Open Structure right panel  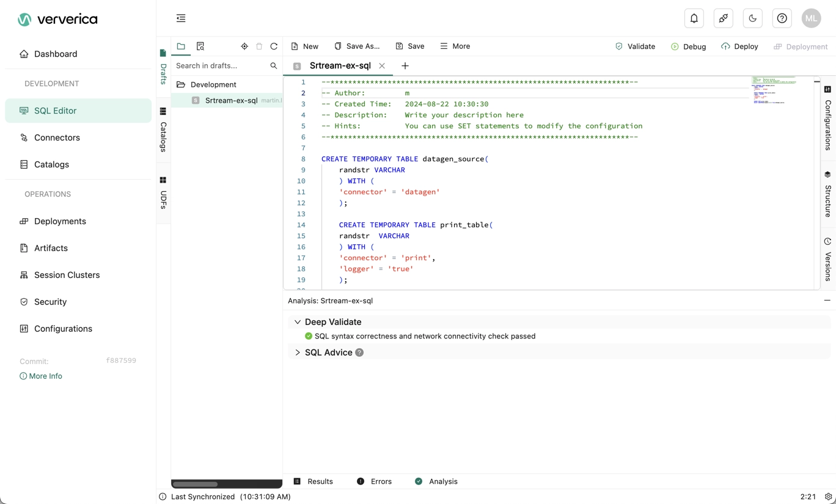pyautogui.click(x=828, y=194)
